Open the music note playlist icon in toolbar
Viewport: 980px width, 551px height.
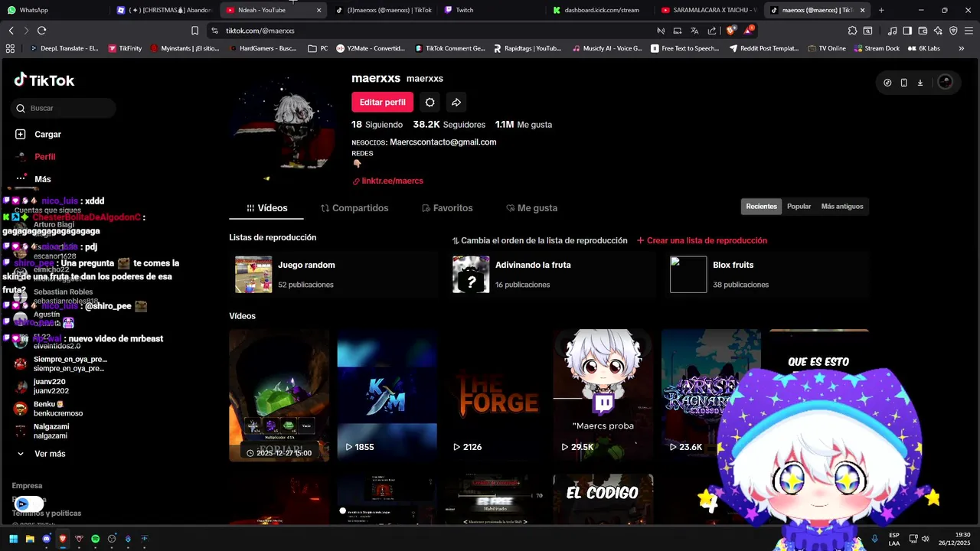tap(892, 31)
